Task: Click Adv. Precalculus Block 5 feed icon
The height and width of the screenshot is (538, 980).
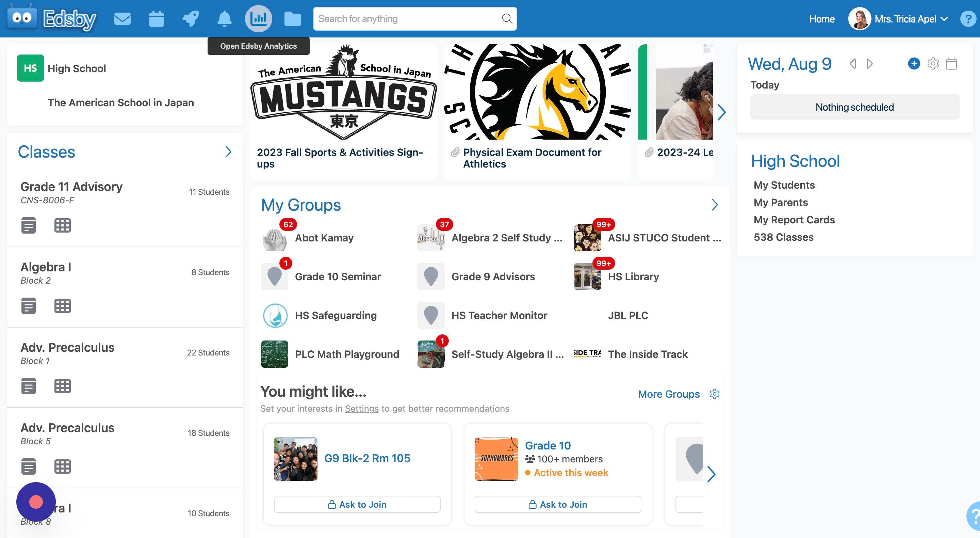Action: [x=29, y=466]
